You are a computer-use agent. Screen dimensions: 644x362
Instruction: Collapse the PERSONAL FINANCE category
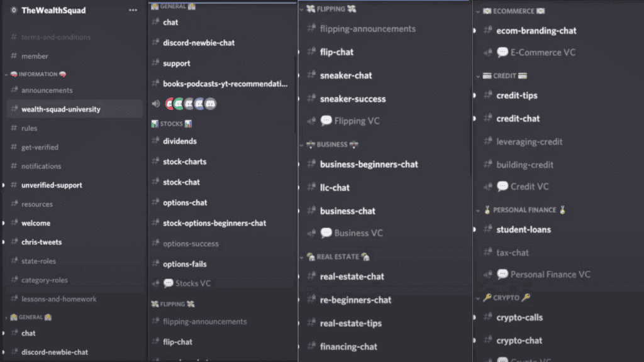point(478,211)
